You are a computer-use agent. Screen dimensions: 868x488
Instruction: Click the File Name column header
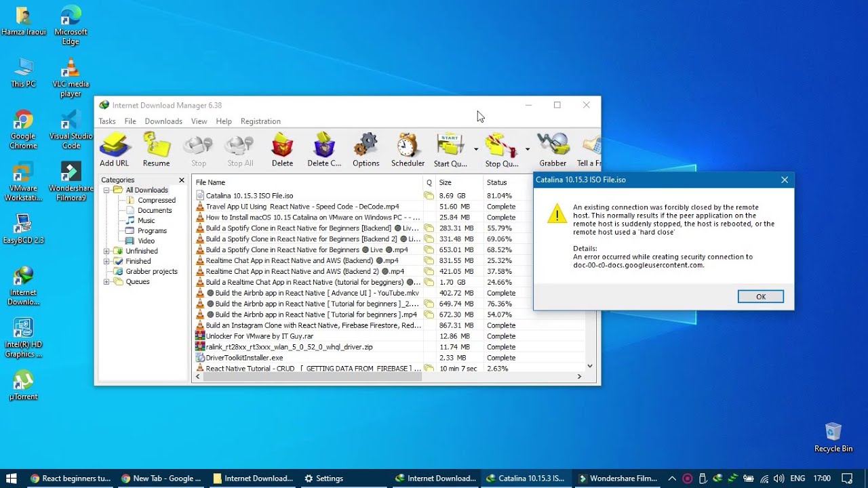coord(307,182)
